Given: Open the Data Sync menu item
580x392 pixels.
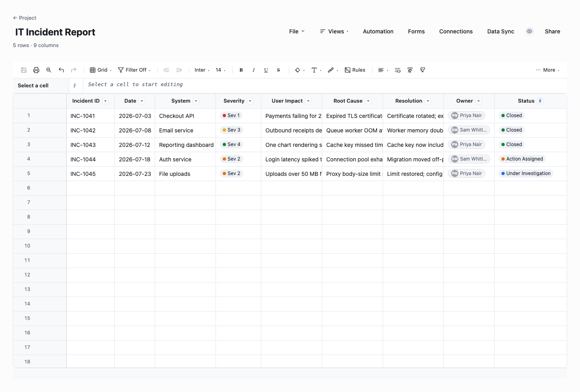Looking at the screenshot, I should (501, 31).
